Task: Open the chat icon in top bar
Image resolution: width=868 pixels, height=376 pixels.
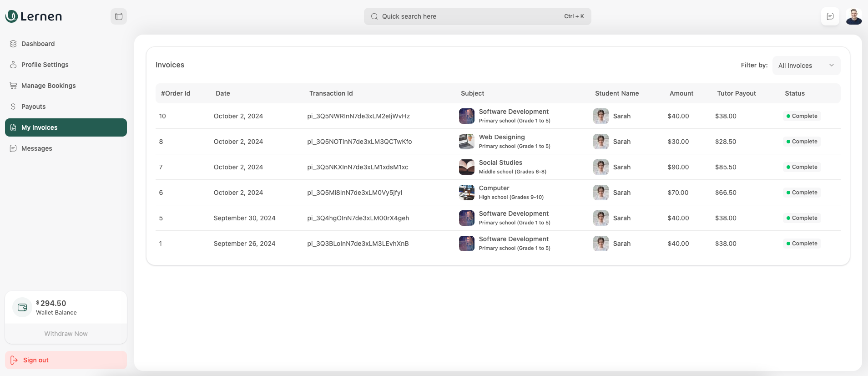Action: tap(830, 16)
